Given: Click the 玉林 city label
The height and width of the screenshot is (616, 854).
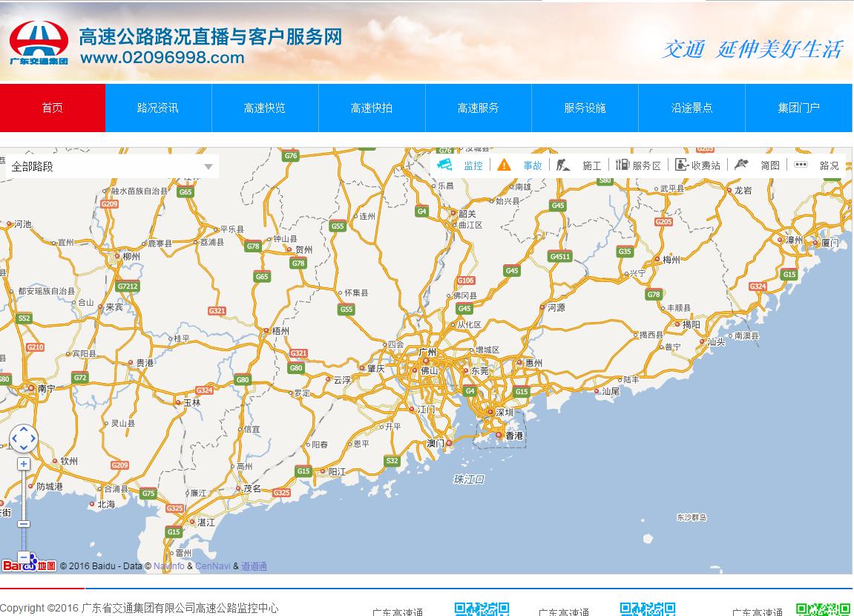Looking at the screenshot, I should pyautogui.click(x=191, y=402).
